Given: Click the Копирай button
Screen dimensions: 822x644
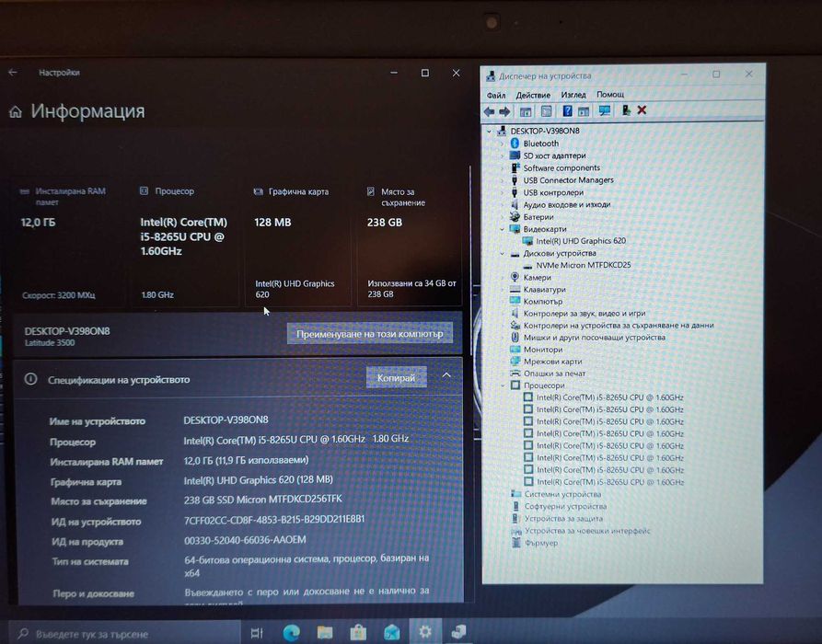Looking at the screenshot, I should [x=396, y=378].
